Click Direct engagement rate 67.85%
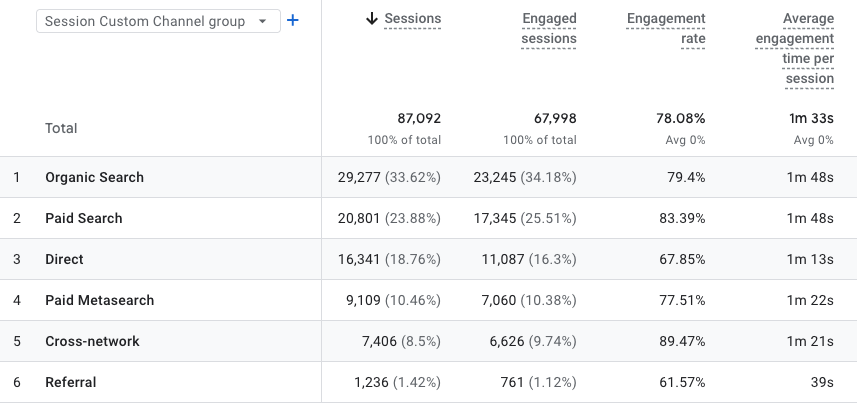The height and width of the screenshot is (403, 857). pyautogui.click(x=679, y=259)
